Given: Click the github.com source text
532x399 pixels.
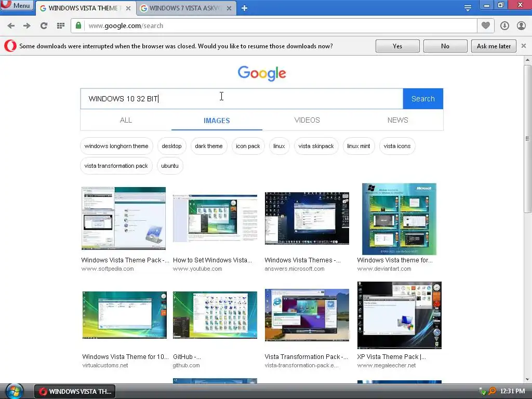Looking at the screenshot, I should tap(187, 365).
